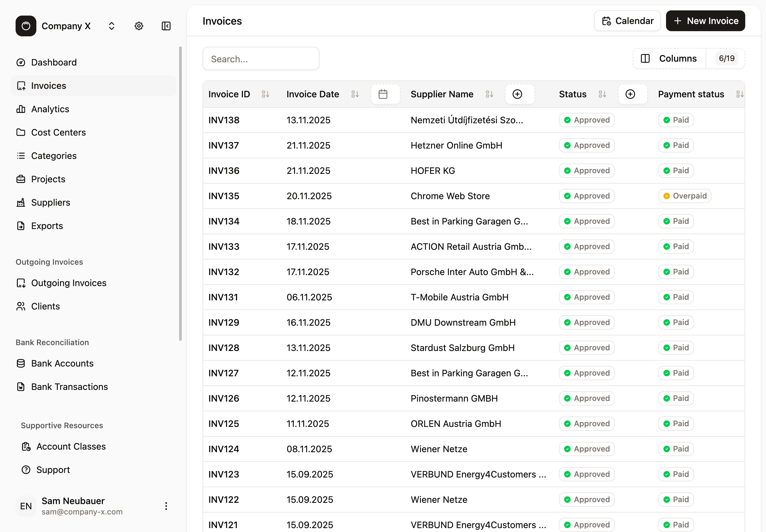Open the Invoice Date calendar filter
This screenshot has width=766, height=532.
pyautogui.click(x=383, y=94)
